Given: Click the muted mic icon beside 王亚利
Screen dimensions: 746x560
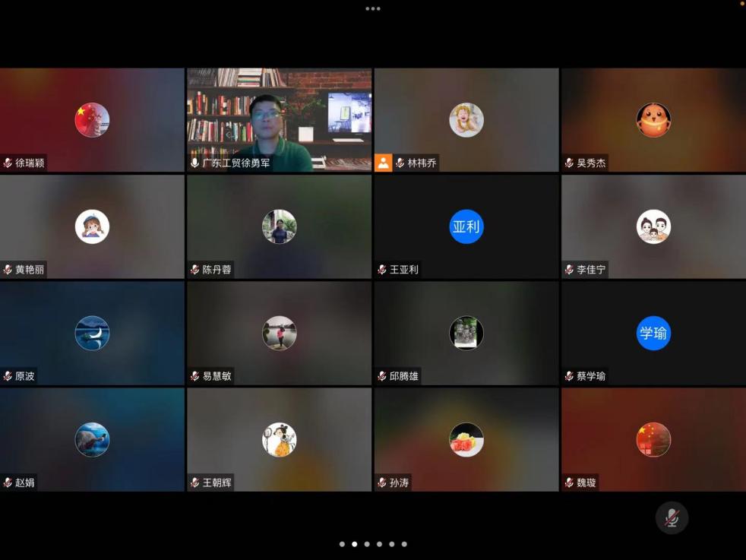Looking at the screenshot, I should pos(382,270).
